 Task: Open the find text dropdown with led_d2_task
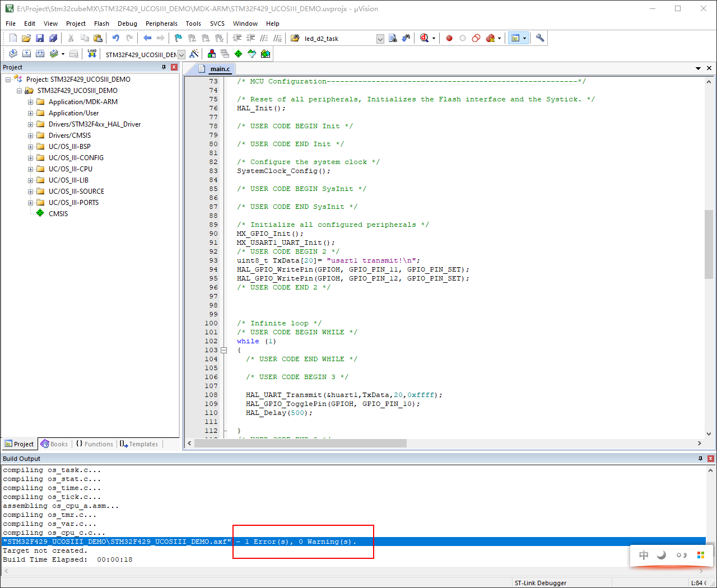(x=380, y=39)
